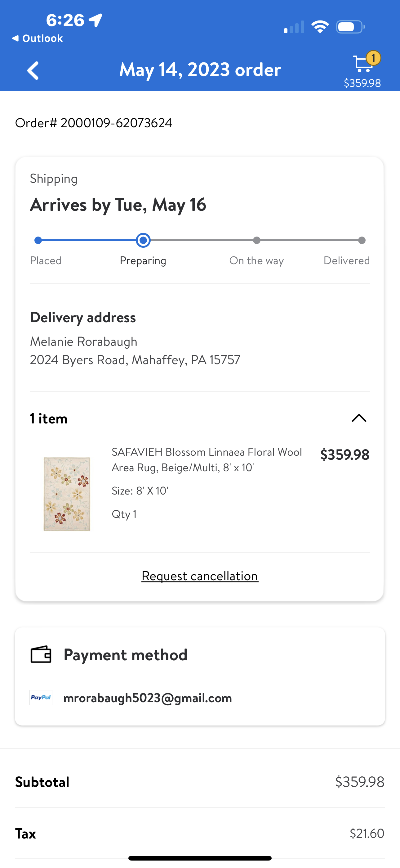Tap the SAFAVIEH Blossom Linnaea rug title

[207, 459]
